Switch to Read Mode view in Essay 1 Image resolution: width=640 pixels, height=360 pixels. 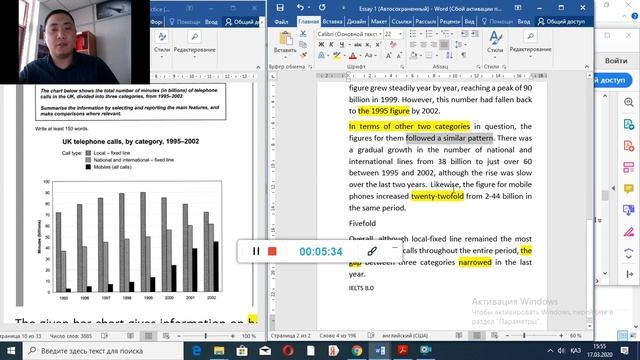459,336
